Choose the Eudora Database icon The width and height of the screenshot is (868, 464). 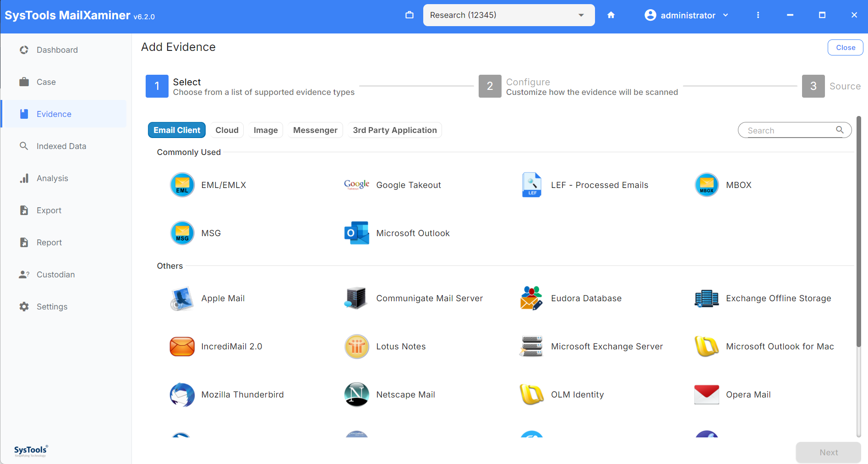531,298
